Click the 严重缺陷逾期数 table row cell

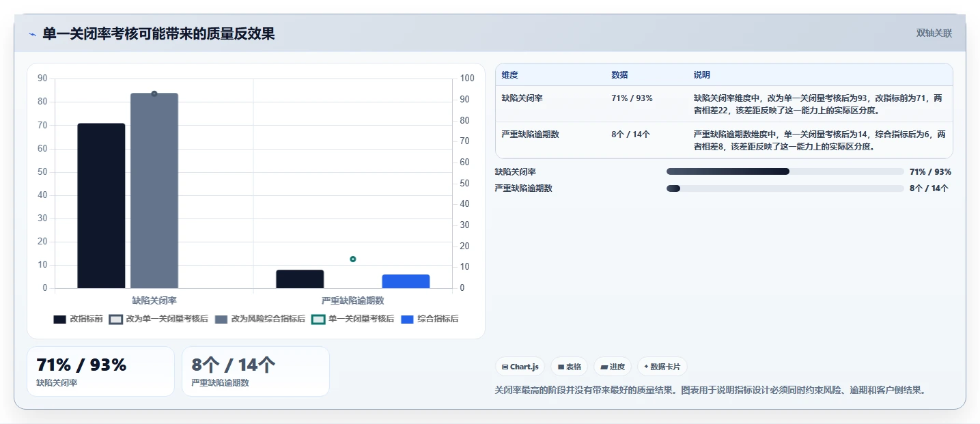tap(531, 135)
